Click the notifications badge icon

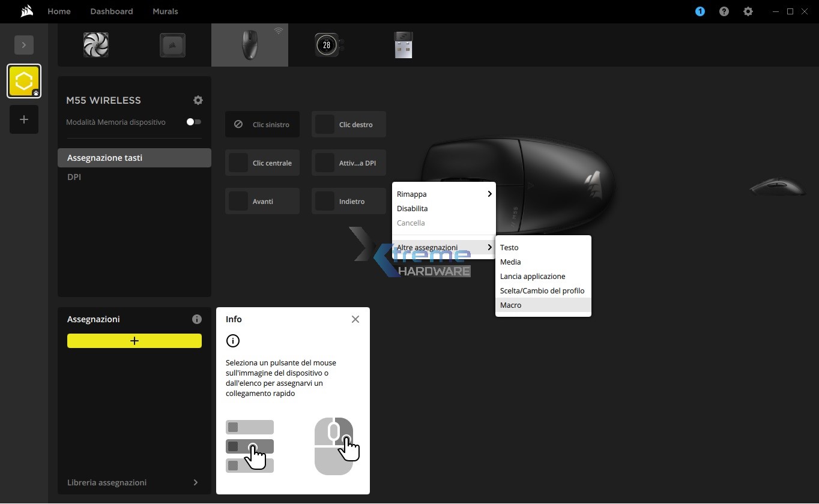pos(700,11)
